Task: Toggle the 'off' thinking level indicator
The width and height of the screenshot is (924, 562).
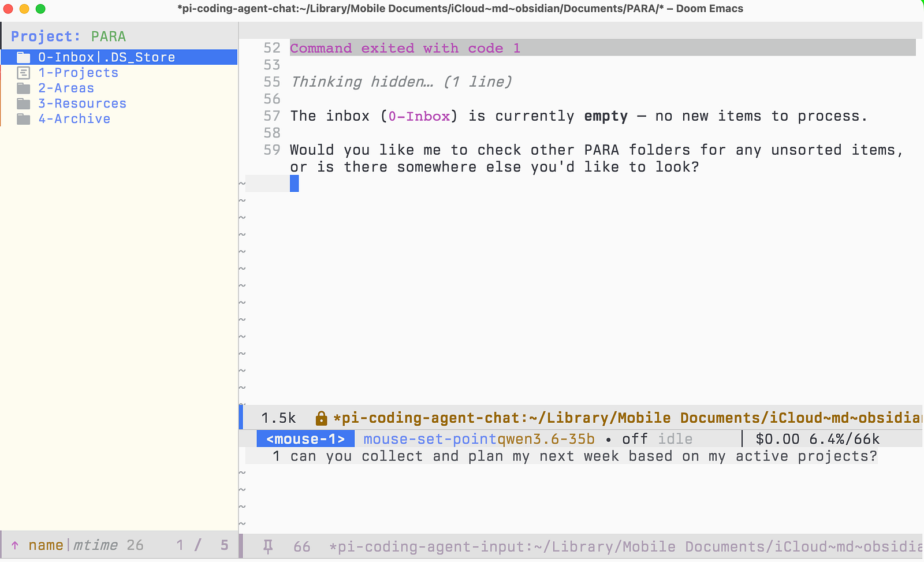Action: (x=635, y=439)
